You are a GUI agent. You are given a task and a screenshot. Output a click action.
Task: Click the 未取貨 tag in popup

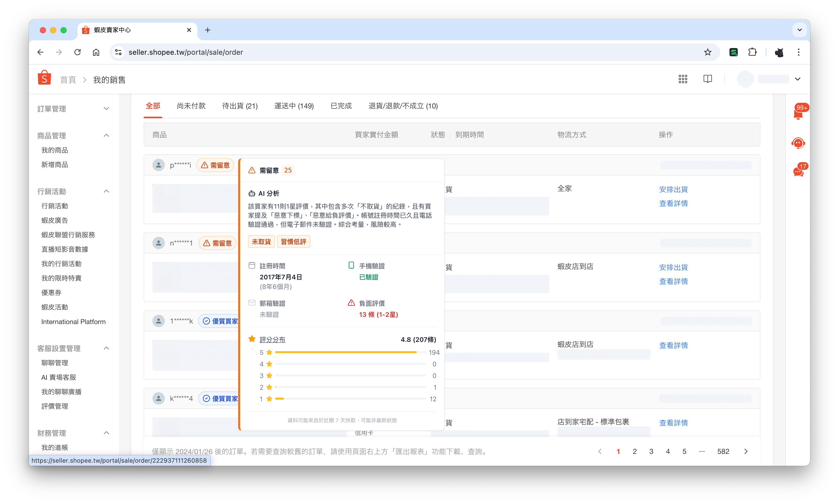261,242
